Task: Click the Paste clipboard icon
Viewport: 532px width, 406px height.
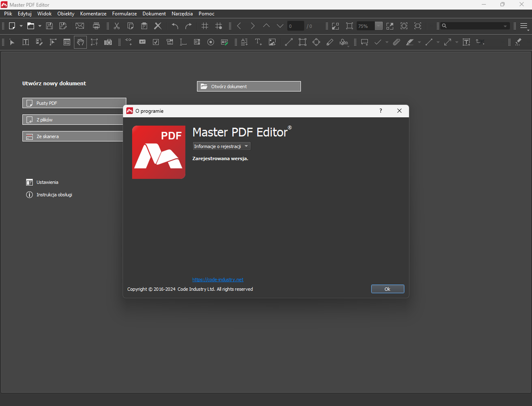Action: tap(144, 26)
